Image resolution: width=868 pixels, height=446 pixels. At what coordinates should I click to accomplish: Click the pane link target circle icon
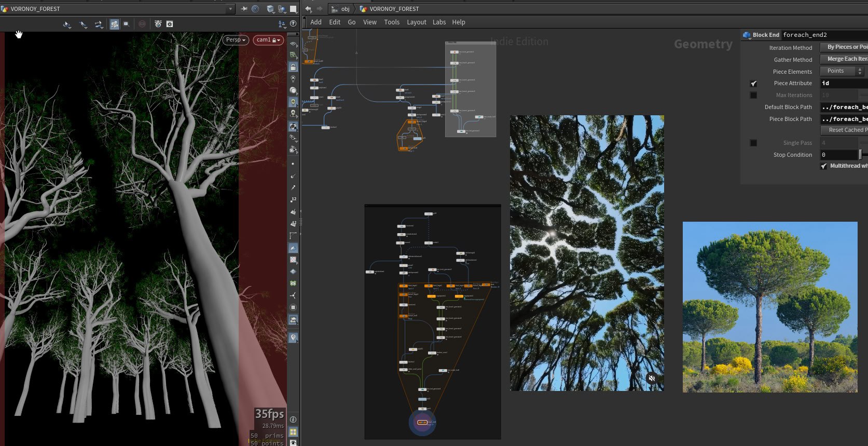point(255,9)
